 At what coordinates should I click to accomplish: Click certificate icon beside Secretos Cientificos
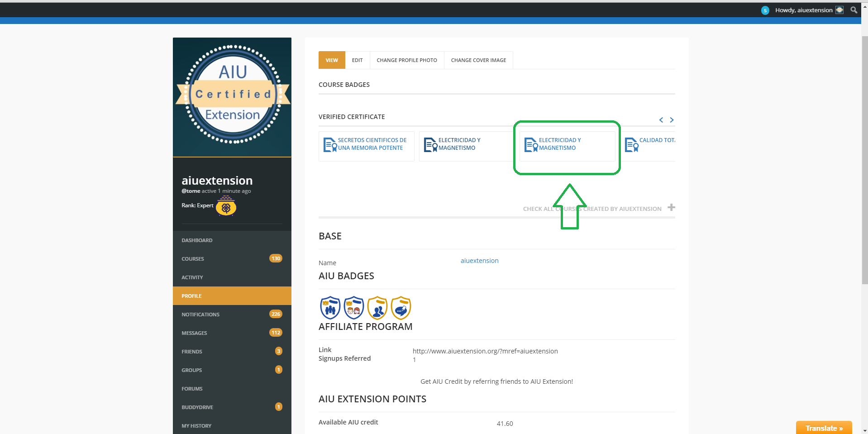330,145
